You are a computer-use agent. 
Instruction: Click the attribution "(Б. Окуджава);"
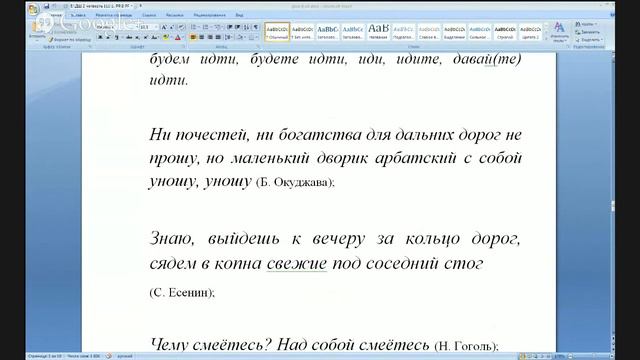tap(295, 182)
